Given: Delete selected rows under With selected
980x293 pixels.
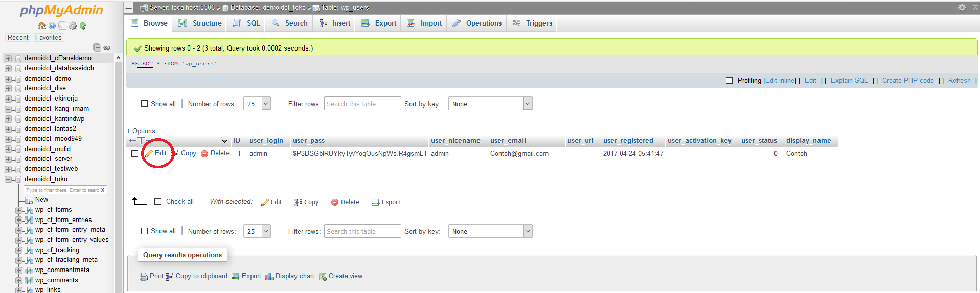Looking at the screenshot, I should pos(345,202).
